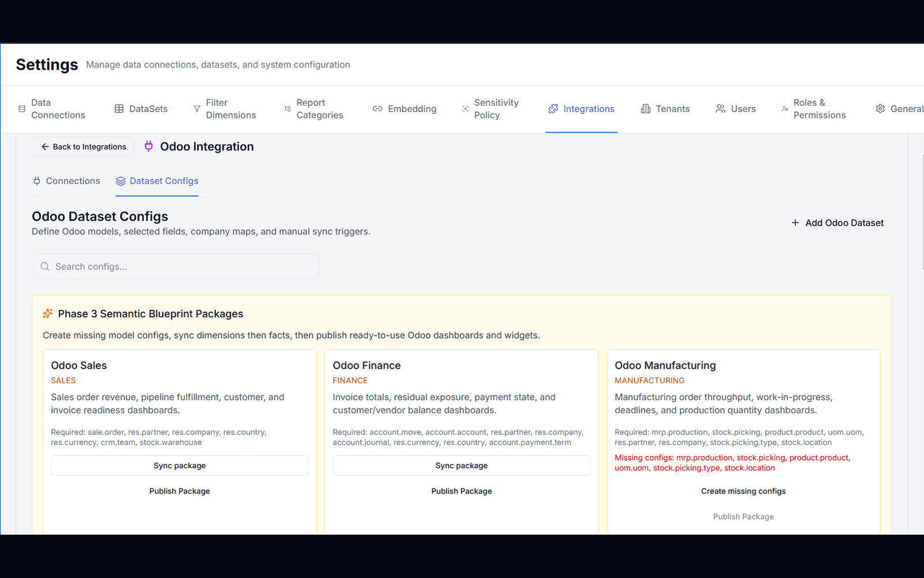Click the Filter Dimensions funnel icon
Image resolution: width=924 pixels, height=578 pixels.
197,109
